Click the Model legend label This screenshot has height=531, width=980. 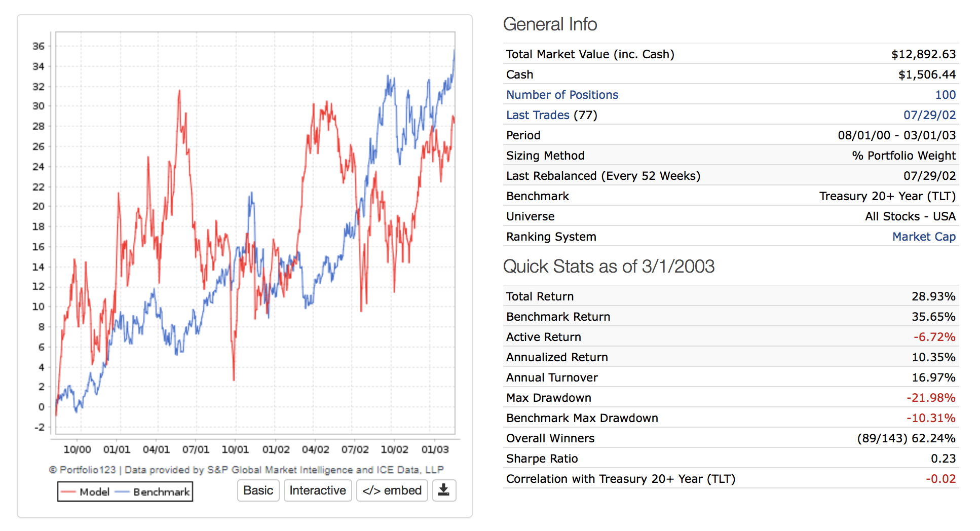click(x=94, y=492)
